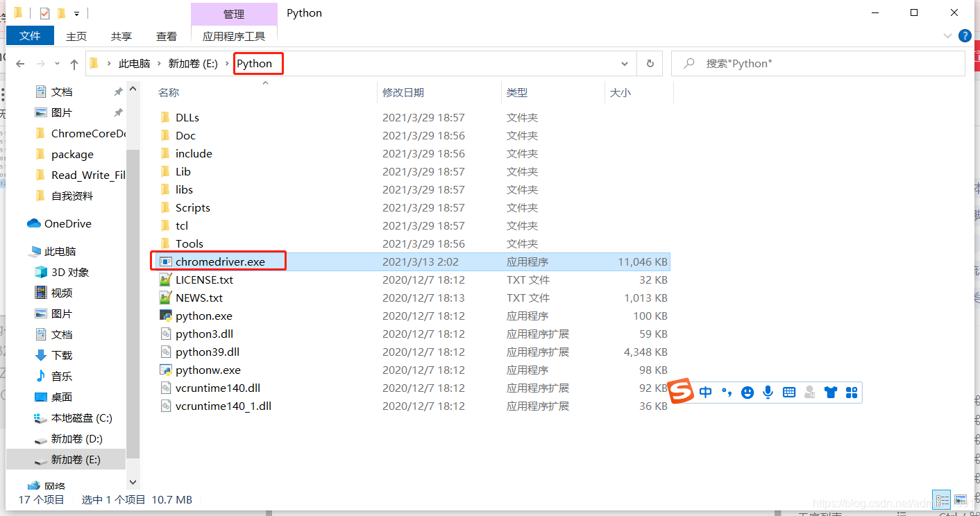This screenshot has height=516, width=980.
Task: Select the Lib folder icon
Action: pos(165,171)
